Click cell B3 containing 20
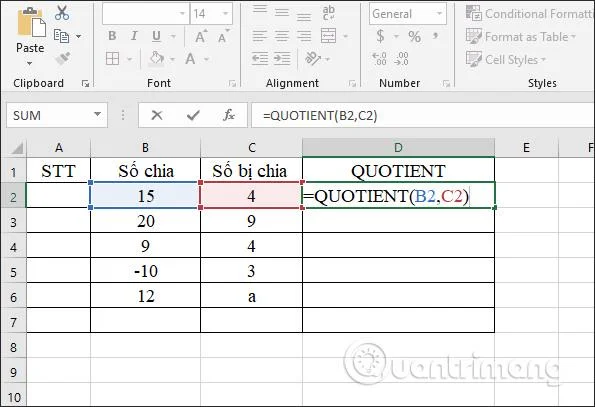Image resolution: width=595 pixels, height=407 pixels. (145, 221)
